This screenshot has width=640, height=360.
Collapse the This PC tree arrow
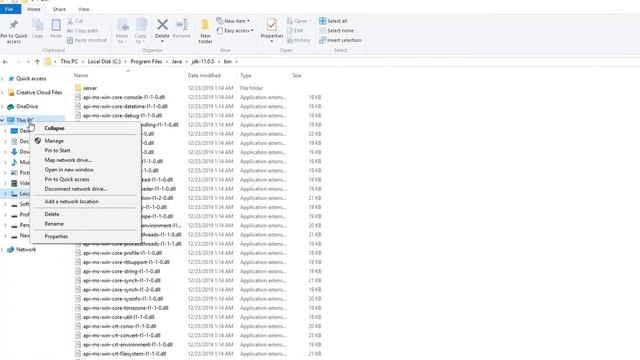2,120
